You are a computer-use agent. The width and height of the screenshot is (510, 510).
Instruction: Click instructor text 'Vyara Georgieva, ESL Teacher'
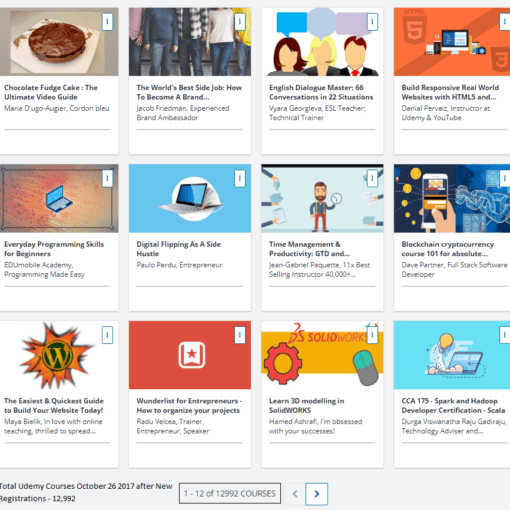tap(317, 113)
